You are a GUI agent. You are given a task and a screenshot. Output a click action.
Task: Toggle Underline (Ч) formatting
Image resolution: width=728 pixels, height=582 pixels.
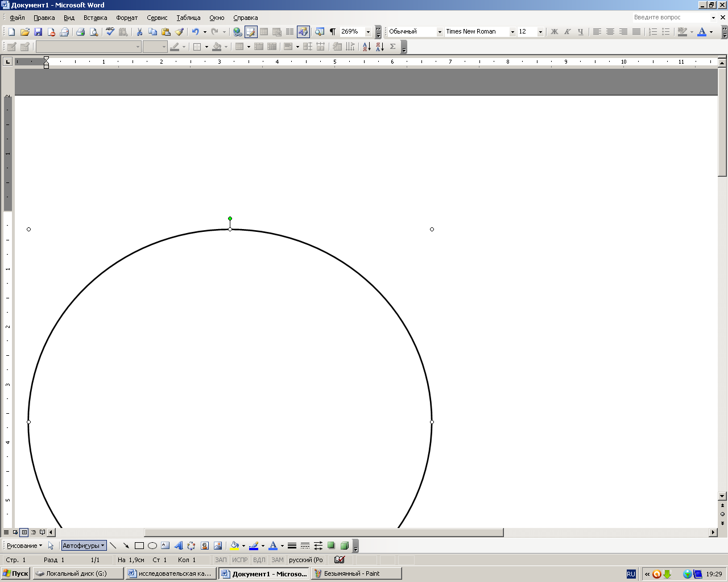pyautogui.click(x=580, y=32)
